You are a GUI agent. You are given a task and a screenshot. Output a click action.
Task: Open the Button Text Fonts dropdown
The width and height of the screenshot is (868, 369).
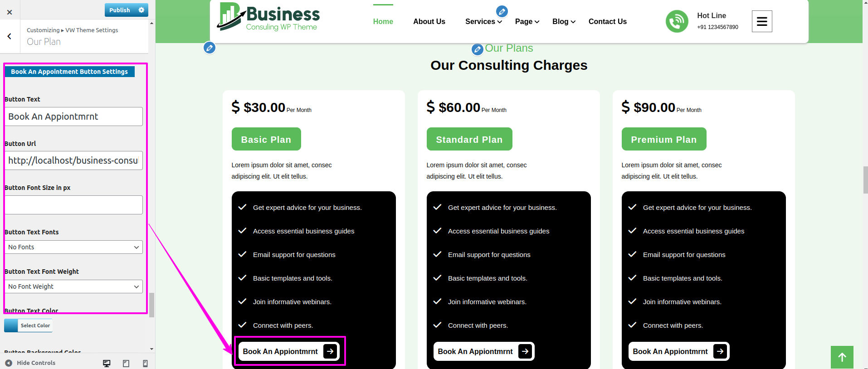tap(73, 247)
